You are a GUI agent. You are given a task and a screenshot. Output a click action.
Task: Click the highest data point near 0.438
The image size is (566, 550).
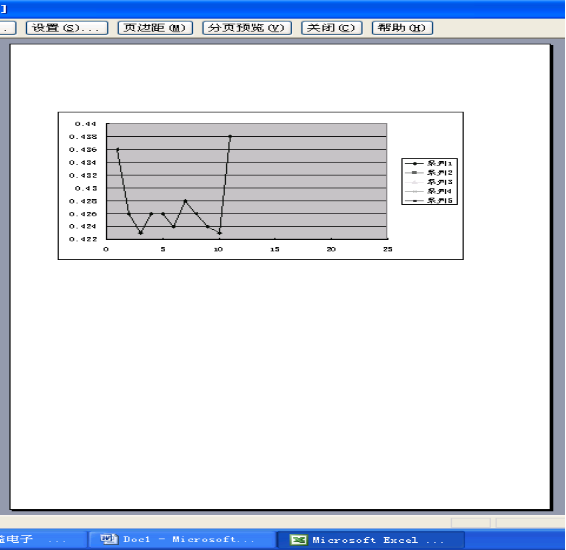click(x=230, y=136)
